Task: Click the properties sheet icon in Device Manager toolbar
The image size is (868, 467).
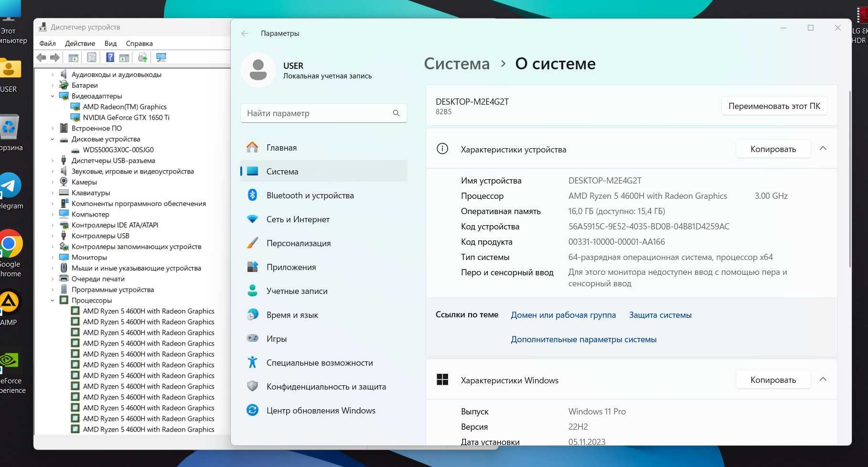Action: coord(92,57)
